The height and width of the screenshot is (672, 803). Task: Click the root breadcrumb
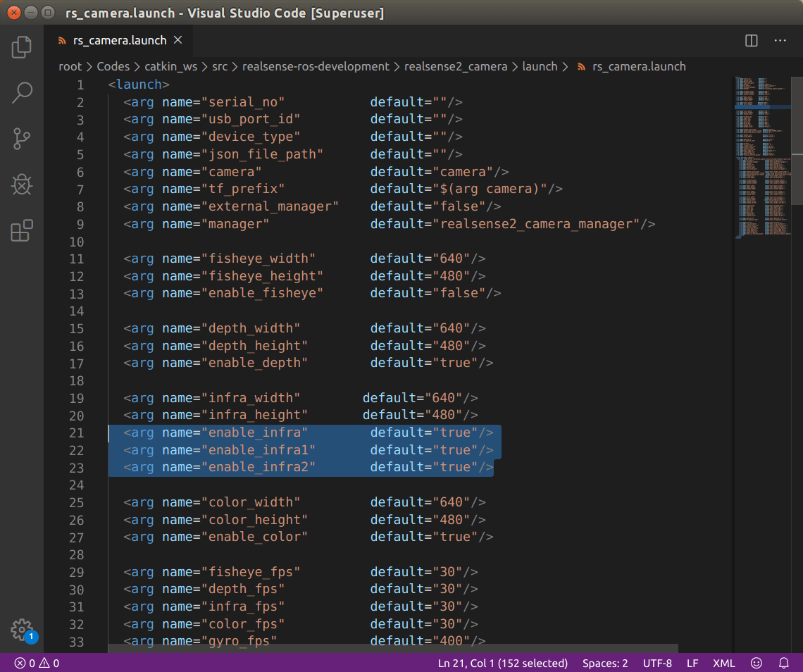click(70, 67)
